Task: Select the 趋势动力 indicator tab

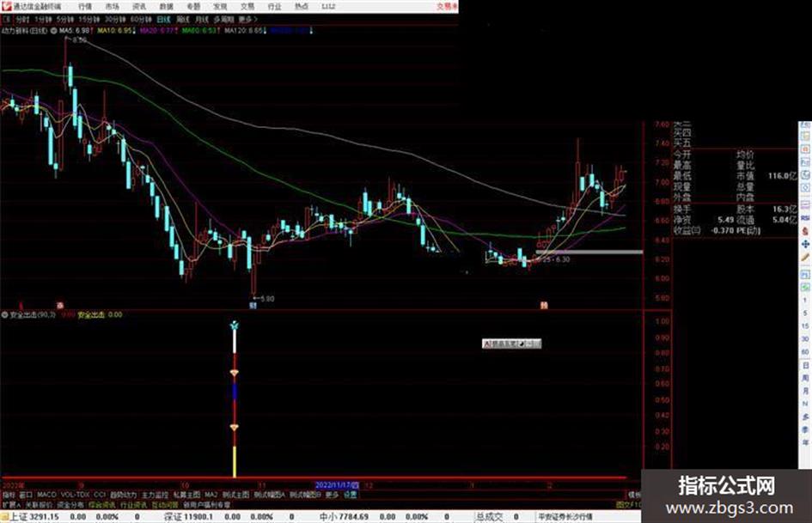Action: [x=123, y=495]
